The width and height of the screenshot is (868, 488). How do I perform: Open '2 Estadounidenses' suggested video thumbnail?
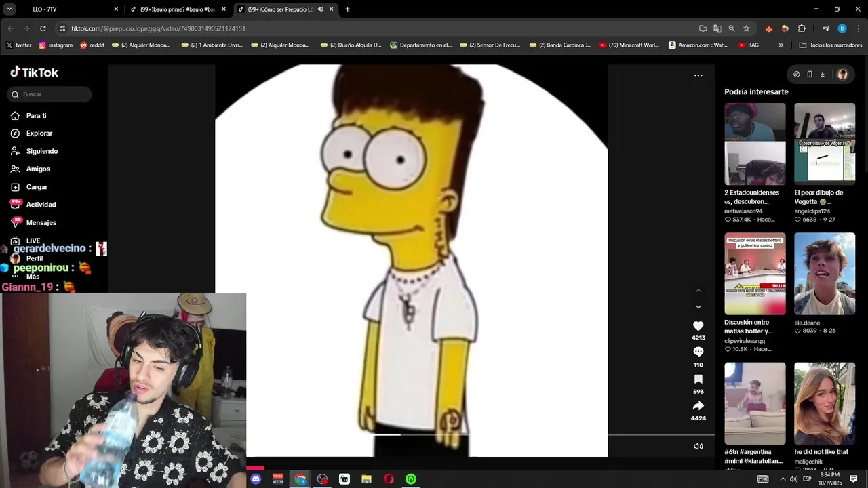[x=755, y=144]
